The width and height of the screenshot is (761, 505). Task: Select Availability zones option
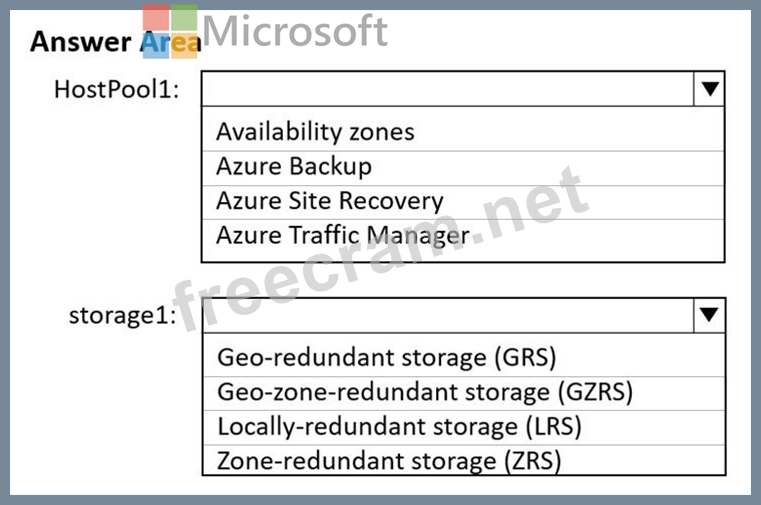[x=315, y=132]
